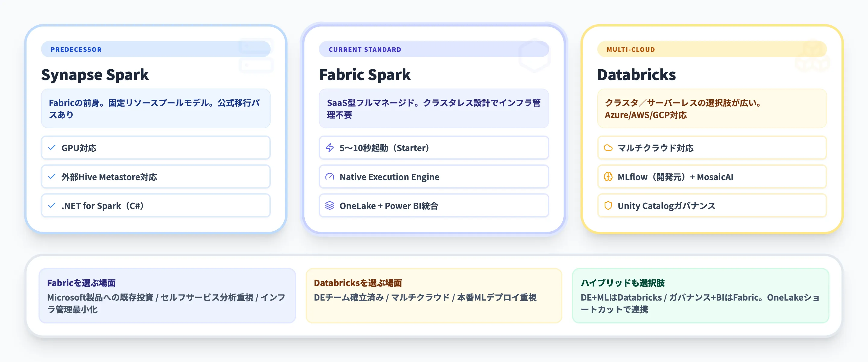Viewport: 868px width, 362px height.
Task: Open the Fabricを選ぶ場面 section
Action: pos(167,295)
